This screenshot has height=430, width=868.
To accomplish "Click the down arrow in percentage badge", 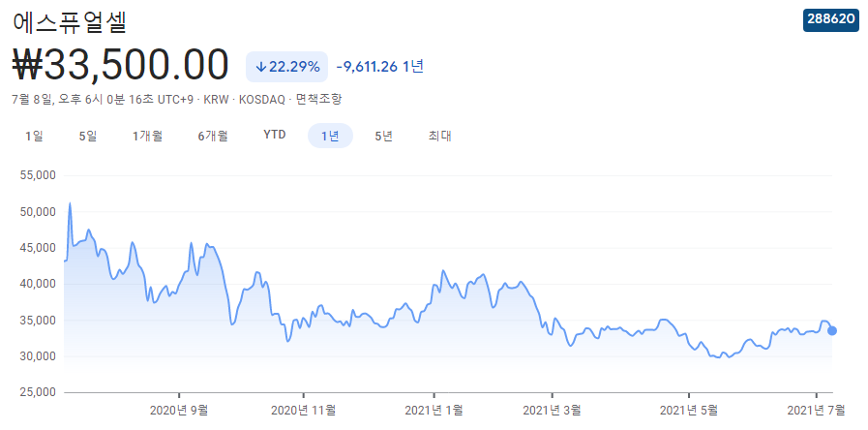I will pyautogui.click(x=261, y=67).
